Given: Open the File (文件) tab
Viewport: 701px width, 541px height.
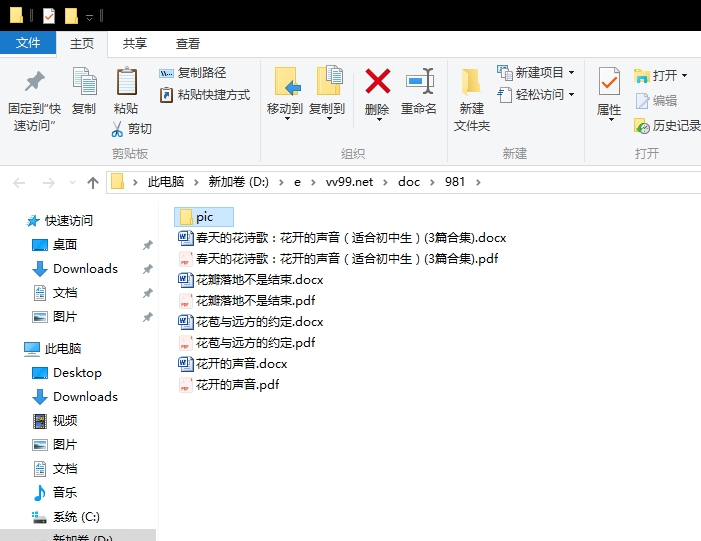Looking at the screenshot, I should 28,43.
